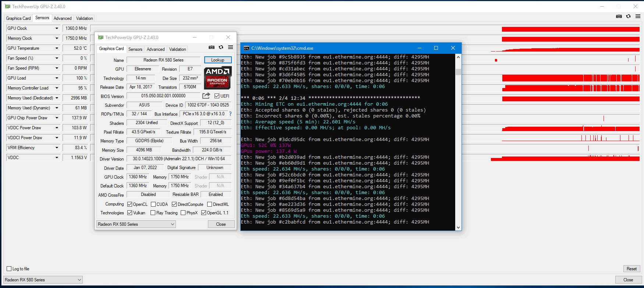Open the Advanced tab in the main window
Screen dimensions: 644x288
point(63,18)
